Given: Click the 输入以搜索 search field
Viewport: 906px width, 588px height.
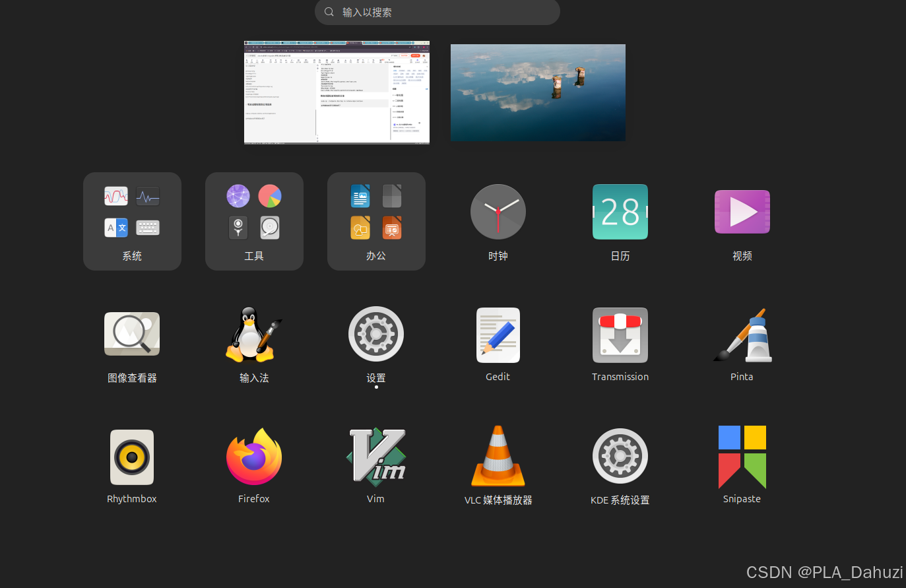Looking at the screenshot, I should pyautogui.click(x=437, y=12).
